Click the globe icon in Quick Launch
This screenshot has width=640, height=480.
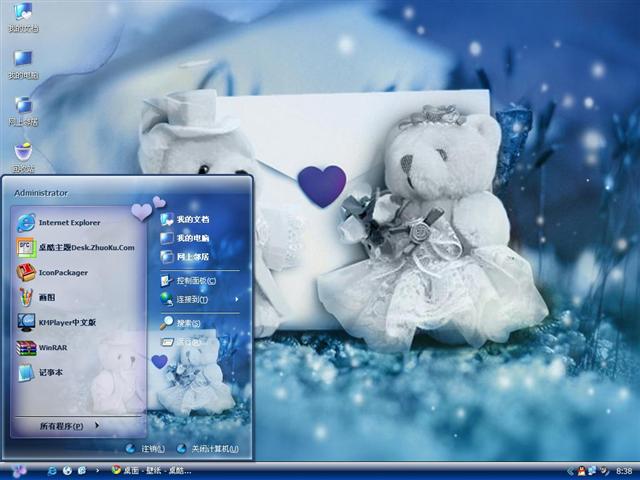pyautogui.click(x=67, y=471)
